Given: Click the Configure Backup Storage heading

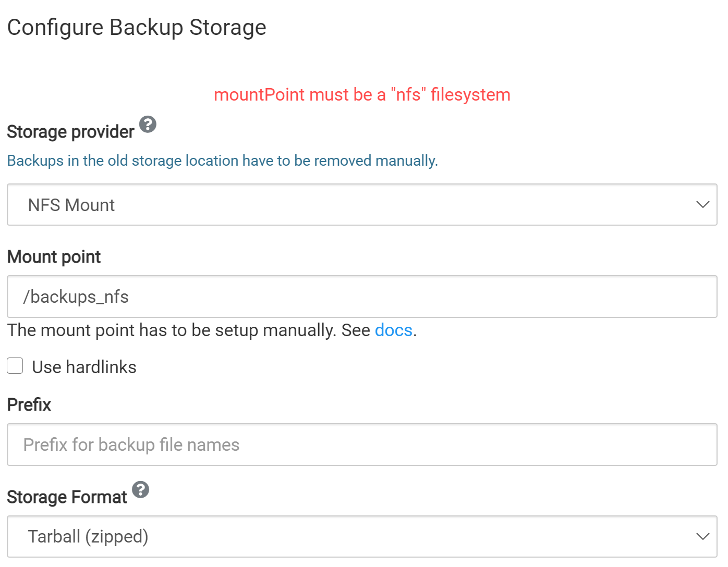Looking at the screenshot, I should pyautogui.click(x=137, y=28).
